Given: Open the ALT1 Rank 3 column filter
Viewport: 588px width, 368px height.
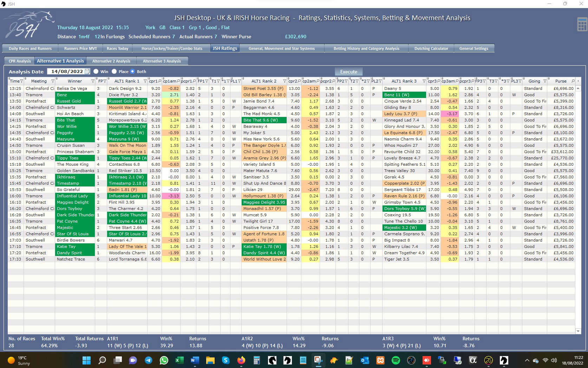Looking at the screenshot, I should tap(424, 81).
